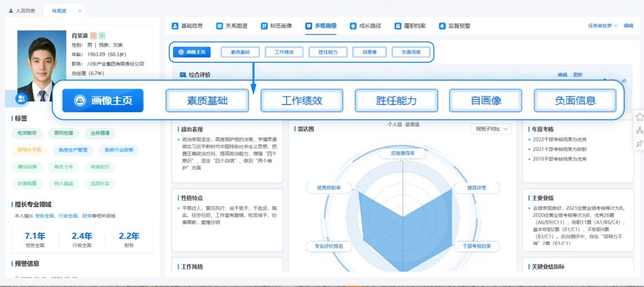Image resolution: width=644 pixels, height=287 pixels.
Task: Click 更新 link in 综合评价 section
Action: pos(578,75)
